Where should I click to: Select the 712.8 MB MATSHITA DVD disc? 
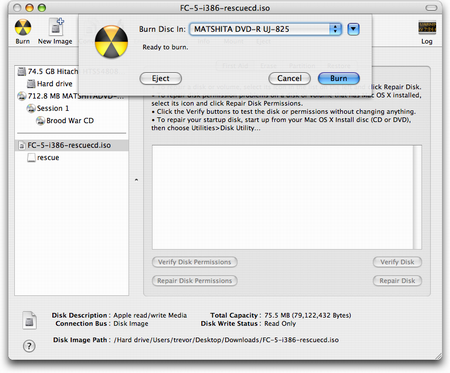(71, 96)
